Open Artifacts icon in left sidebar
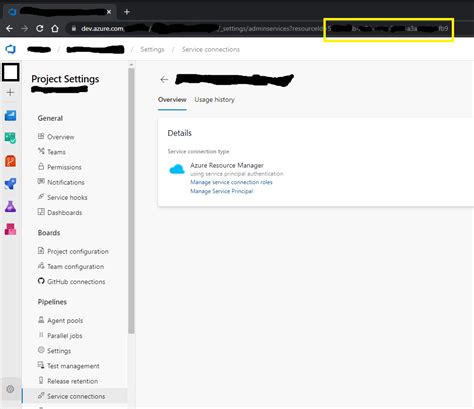The width and height of the screenshot is (474, 409). 10,229
